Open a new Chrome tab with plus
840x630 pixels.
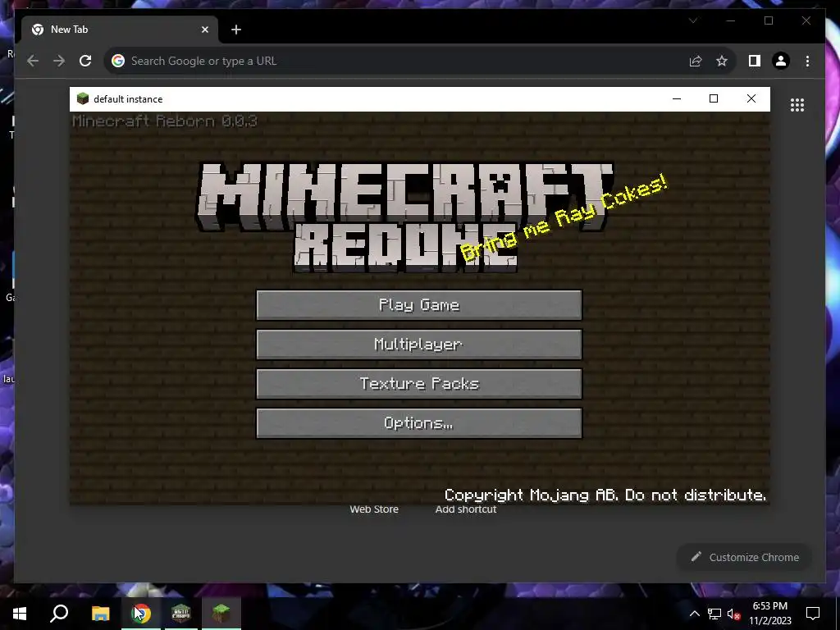(236, 30)
